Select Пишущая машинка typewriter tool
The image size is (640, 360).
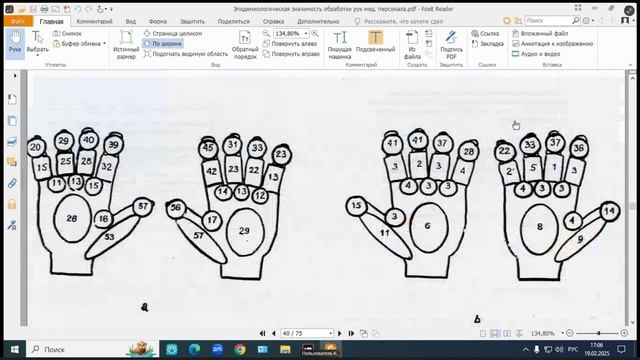coord(340,44)
